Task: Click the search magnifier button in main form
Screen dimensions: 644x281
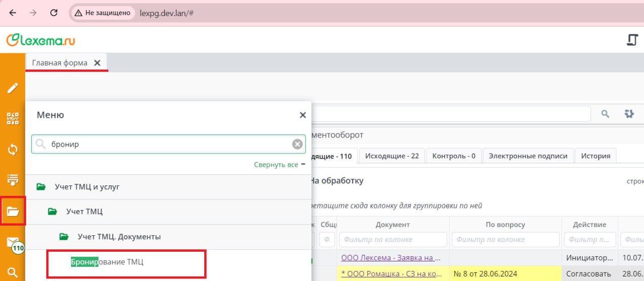Action: [x=605, y=114]
